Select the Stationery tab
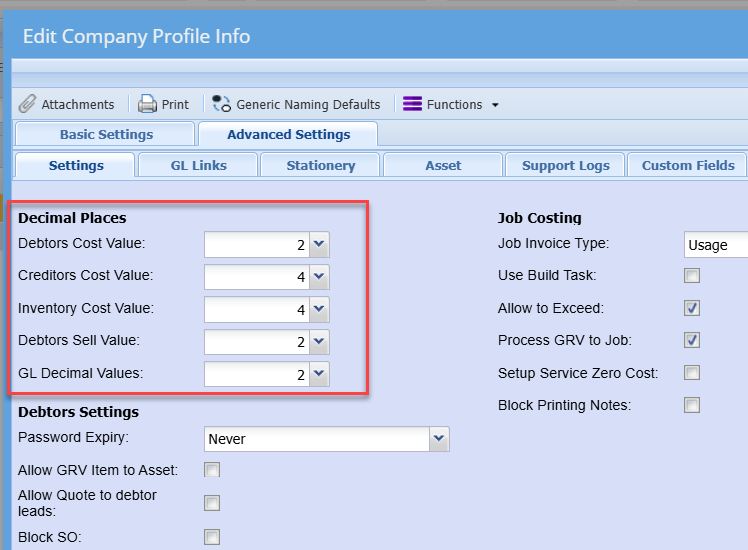The image size is (748, 550). 320,165
